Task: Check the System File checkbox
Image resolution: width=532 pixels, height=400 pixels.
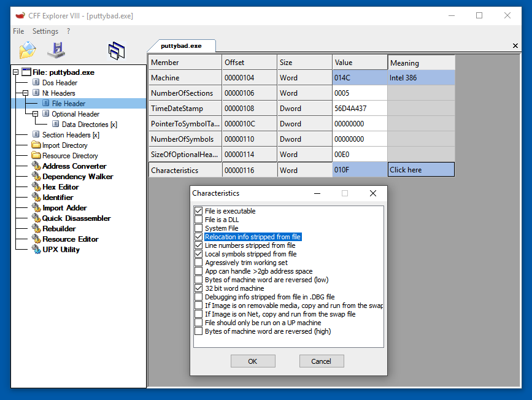Action: 198,228
